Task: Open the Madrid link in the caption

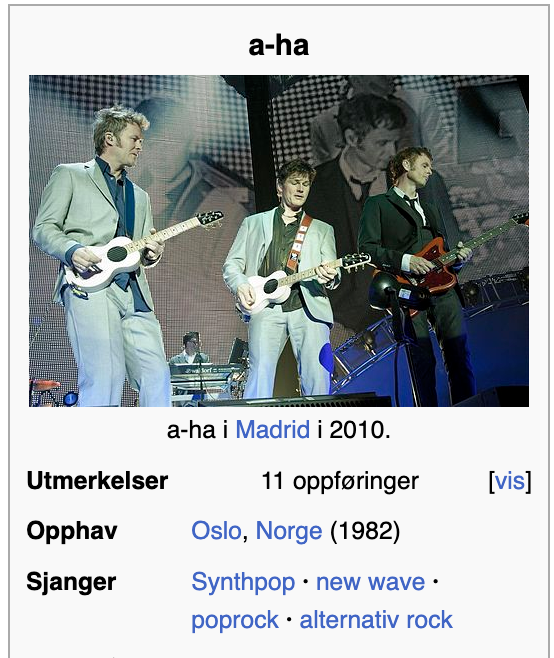Action: click(x=272, y=430)
